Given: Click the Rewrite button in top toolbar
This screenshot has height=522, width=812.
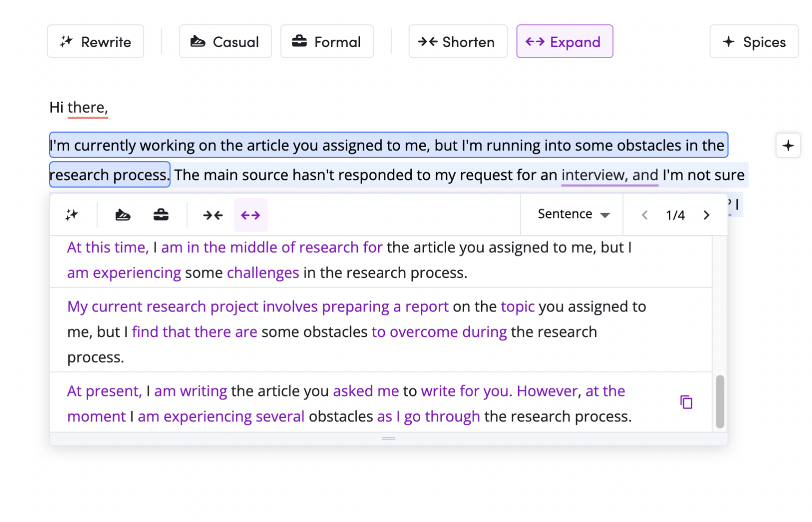Looking at the screenshot, I should pos(95,41).
